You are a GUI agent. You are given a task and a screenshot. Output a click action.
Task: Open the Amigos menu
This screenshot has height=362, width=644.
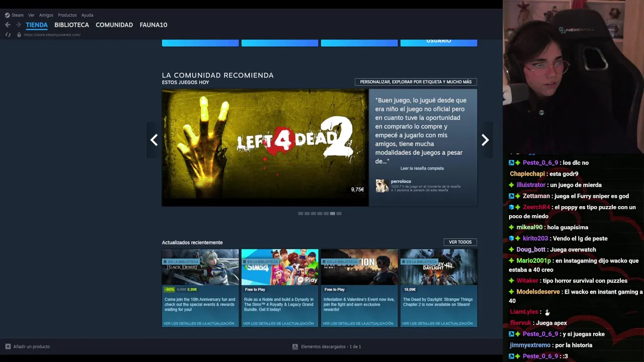tap(46, 15)
